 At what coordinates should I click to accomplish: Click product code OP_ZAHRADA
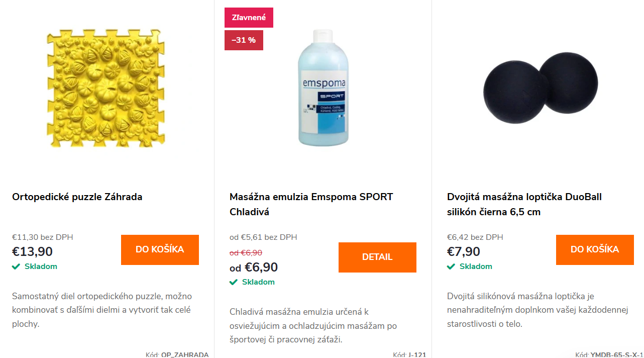click(185, 354)
